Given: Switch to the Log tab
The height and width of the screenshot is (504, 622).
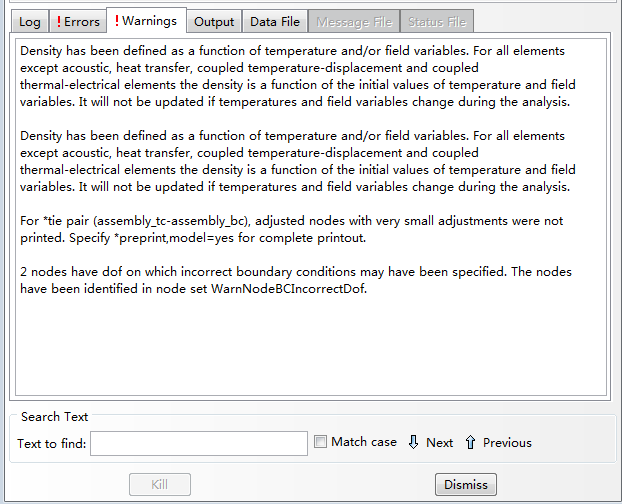Looking at the screenshot, I should pyautogui.click(x=28, y=22).
